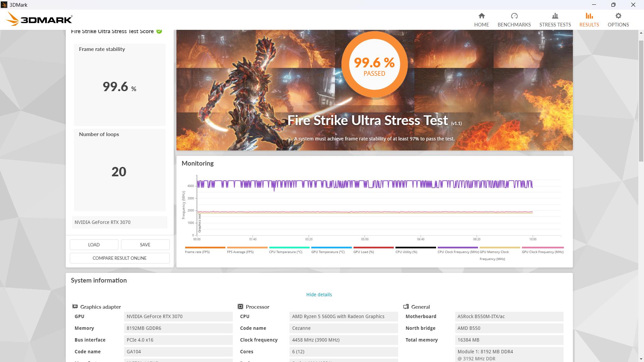Open the Benchmarks gauge icon
This screenshot has width=644, height=362.
coord(514,16)
